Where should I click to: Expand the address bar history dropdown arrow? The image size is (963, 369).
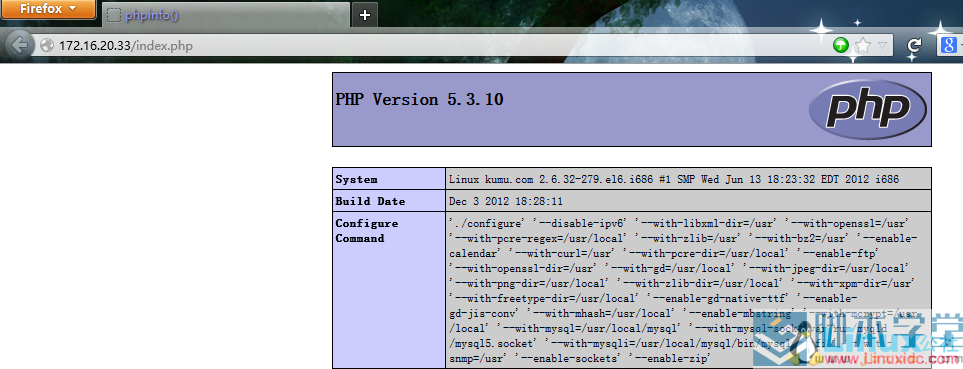[883, 45]
